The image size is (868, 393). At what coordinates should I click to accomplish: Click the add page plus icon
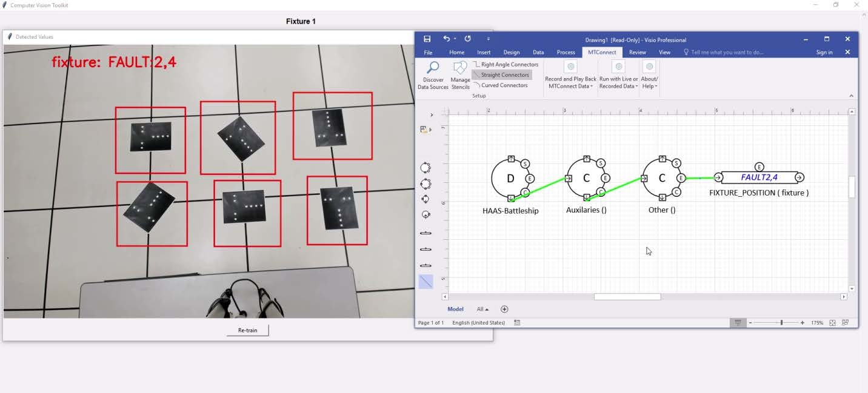pos(504,309)
